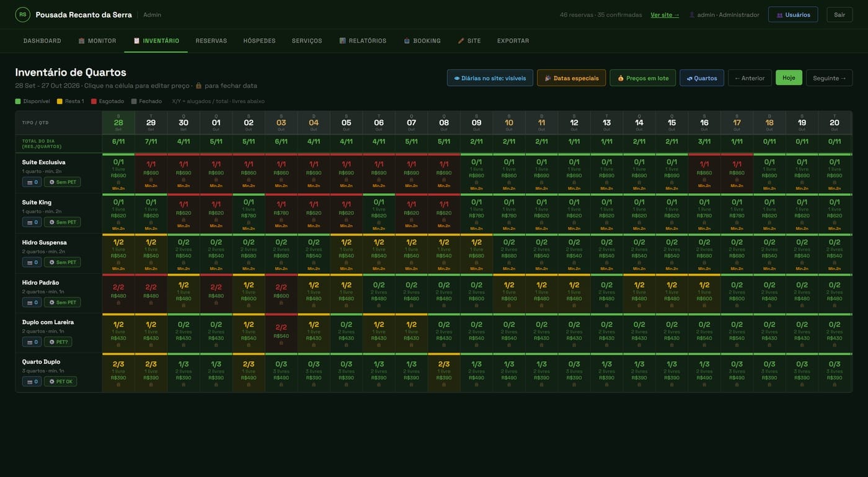868x477 pixels.
Task: Toggle Sem PET setting for Suite King
Action: (x=62, y=222)
